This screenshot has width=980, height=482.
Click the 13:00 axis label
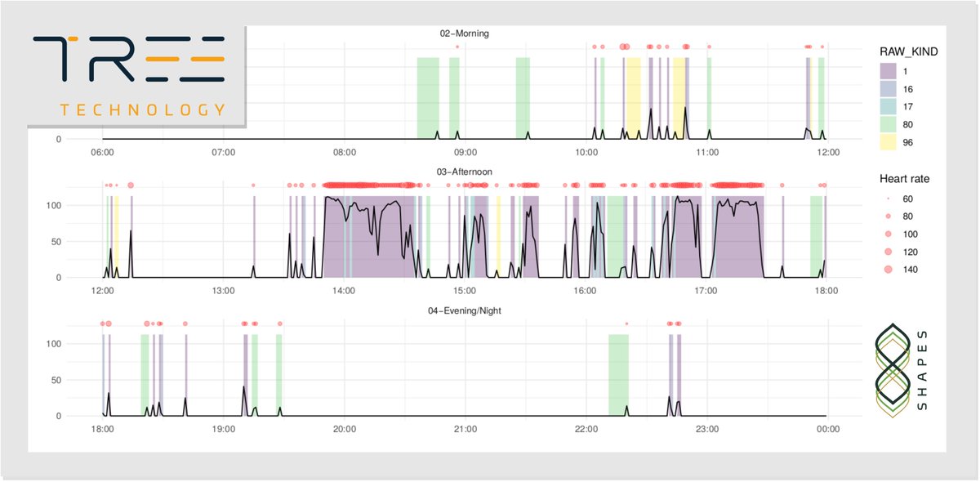tap(223, 291)
